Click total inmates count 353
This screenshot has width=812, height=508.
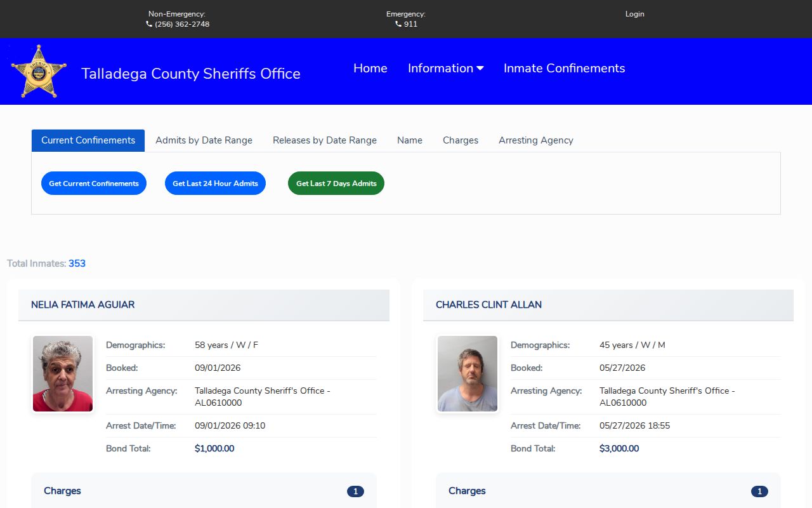[77, 264]
